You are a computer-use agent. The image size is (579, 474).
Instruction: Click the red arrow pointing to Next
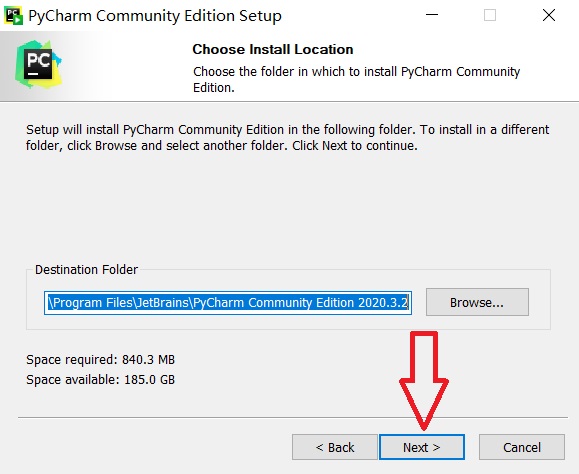(424, 380)
